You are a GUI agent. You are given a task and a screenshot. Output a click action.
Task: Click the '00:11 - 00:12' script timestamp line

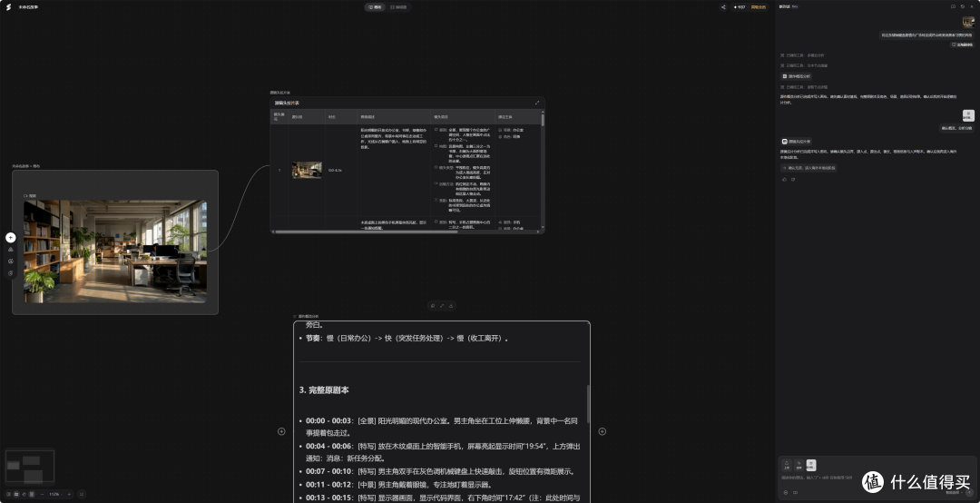pyautogui.click(x=398, y=485)
